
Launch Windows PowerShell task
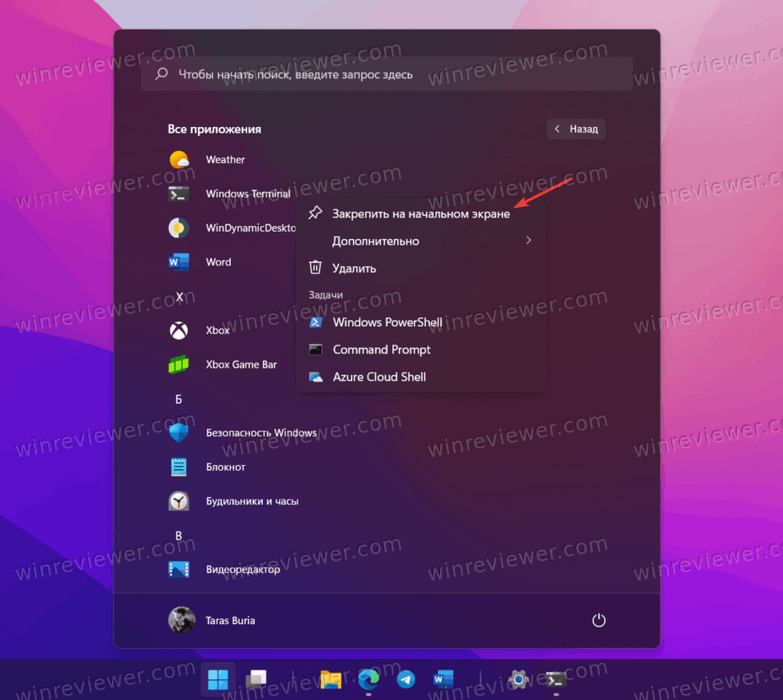421,322
